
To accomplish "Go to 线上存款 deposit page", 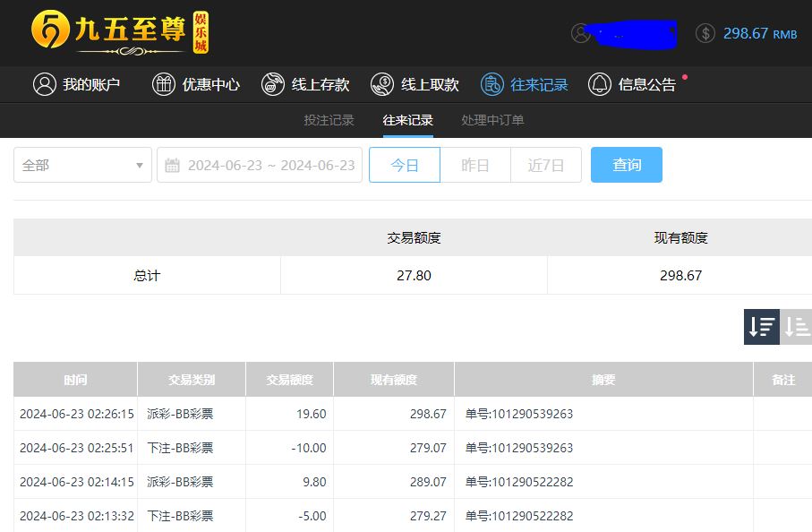I will [x=305, y=84].
